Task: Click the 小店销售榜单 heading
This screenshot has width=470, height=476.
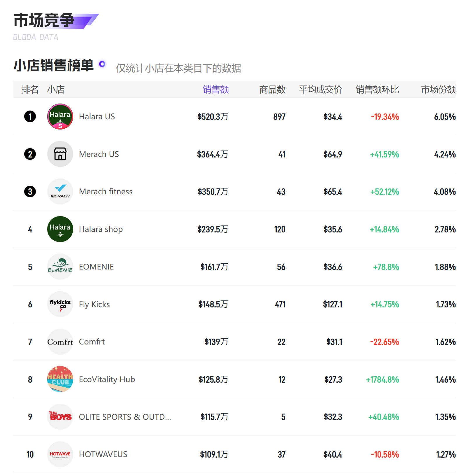Action: (x=54, y=65)
